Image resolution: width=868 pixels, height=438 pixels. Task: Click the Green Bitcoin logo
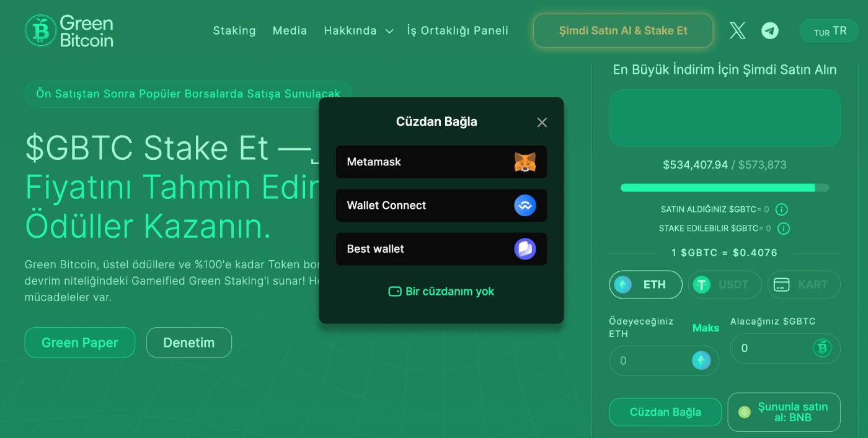pyautogui.click(x=69, y=31)
